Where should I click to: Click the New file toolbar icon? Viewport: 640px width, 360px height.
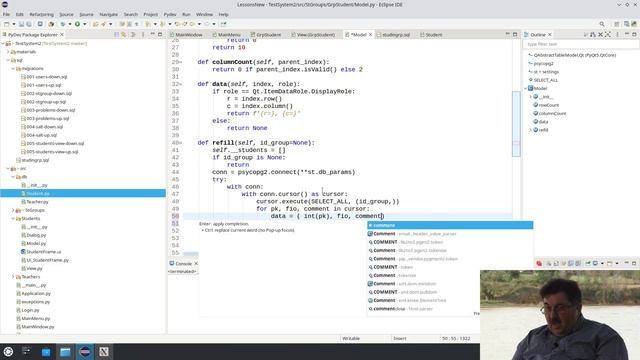pos(6,24)
